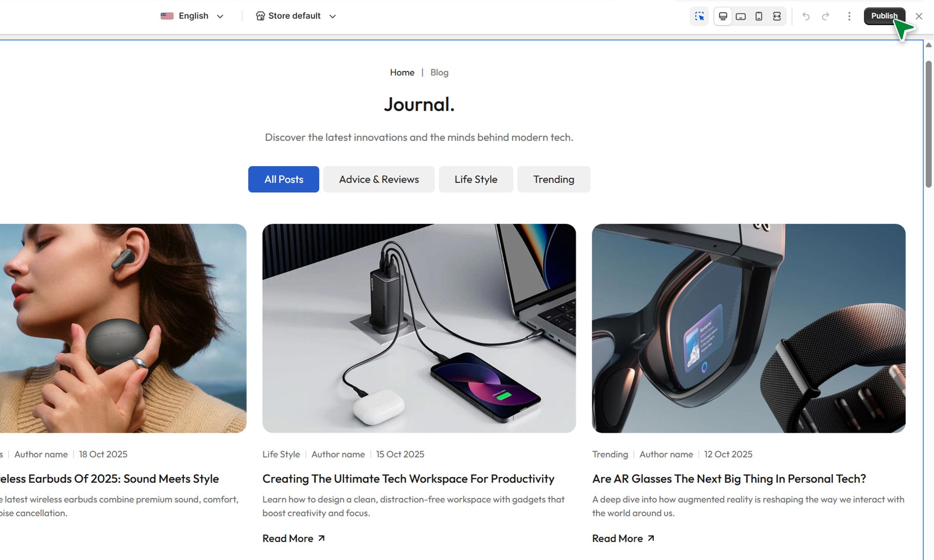
Task: Open the Trending filter tab
Action: click(x=554, y=179)
